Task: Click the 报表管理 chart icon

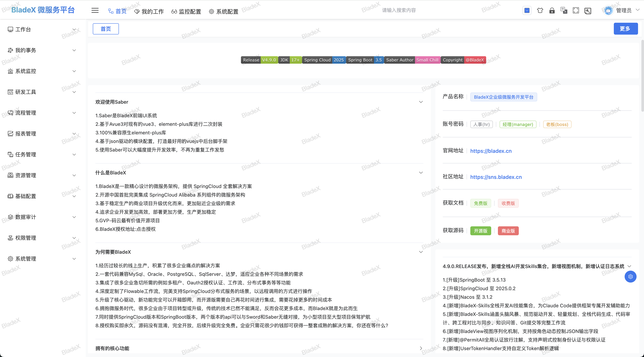Action: [x=10, y=134]
